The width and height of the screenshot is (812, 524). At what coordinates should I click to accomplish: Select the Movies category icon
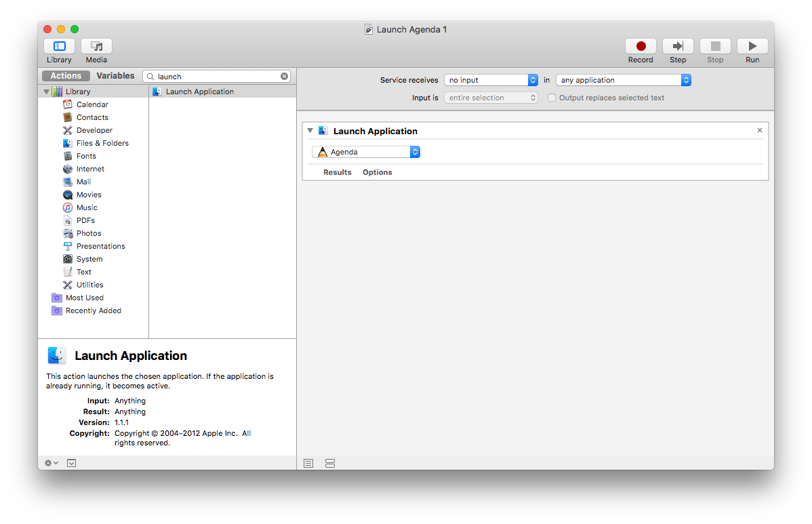(67, 195)
